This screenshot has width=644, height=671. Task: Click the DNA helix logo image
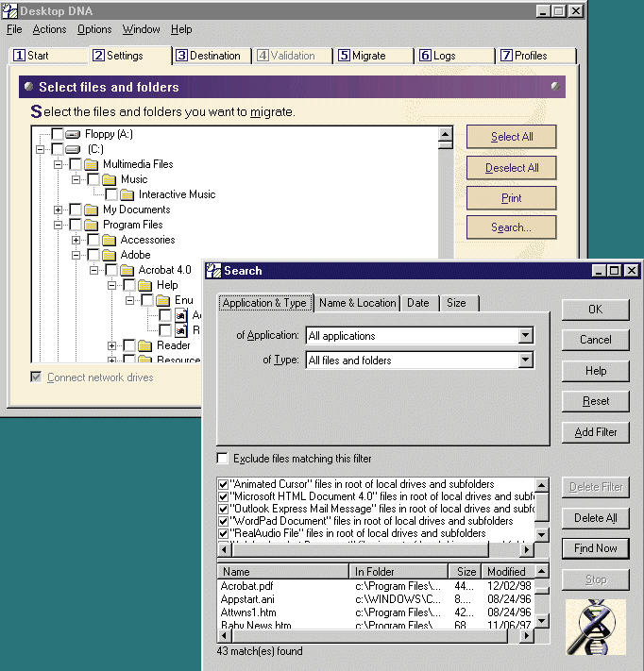[x=595, y=626]
